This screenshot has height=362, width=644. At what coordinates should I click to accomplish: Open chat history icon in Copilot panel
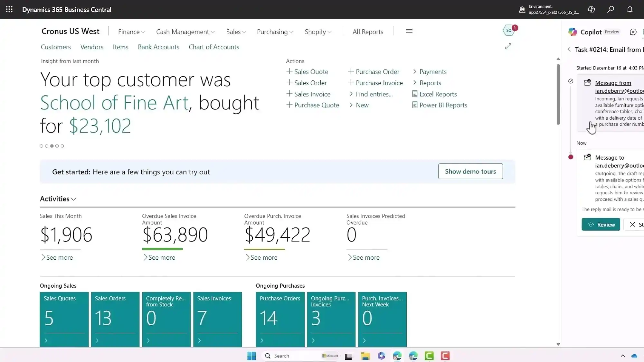pos(633,32)
